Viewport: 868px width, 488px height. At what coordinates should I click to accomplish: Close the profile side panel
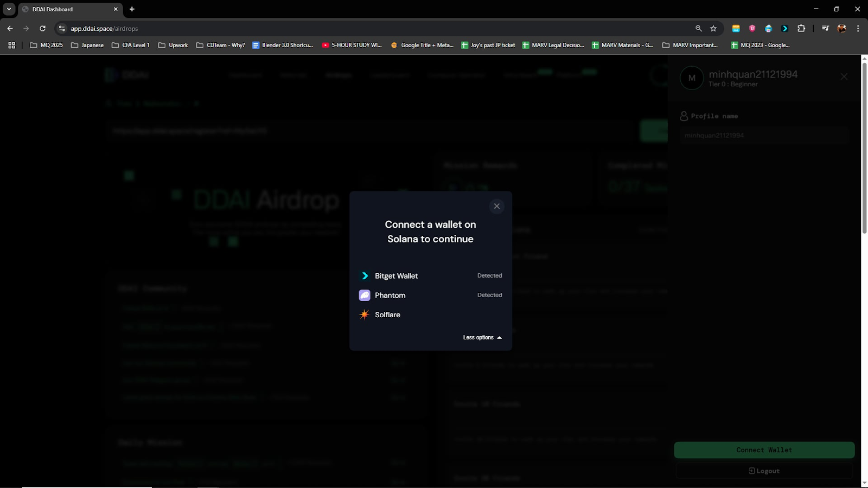click(844, 76)
